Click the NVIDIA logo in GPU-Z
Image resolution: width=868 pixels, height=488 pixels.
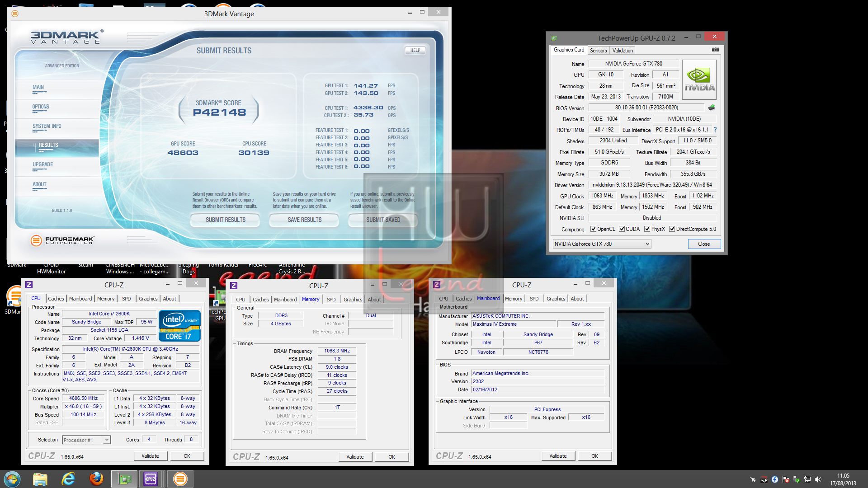699,80
